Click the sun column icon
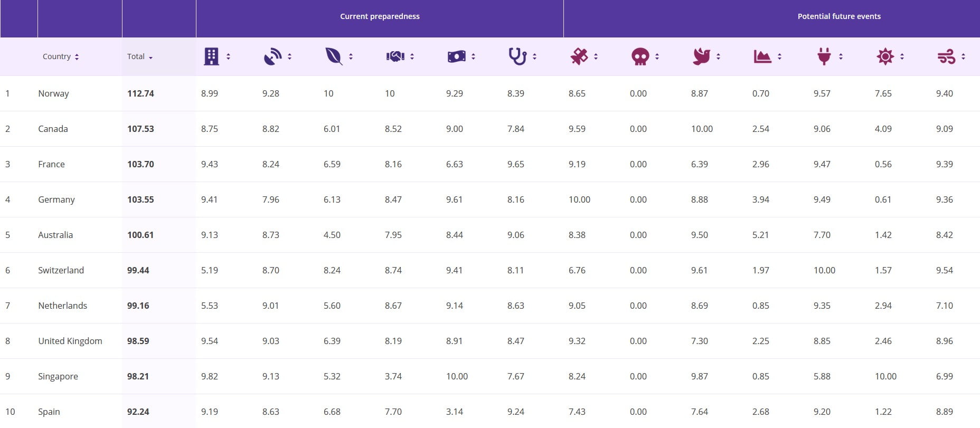The image size is (980, 428). point(885,56)
